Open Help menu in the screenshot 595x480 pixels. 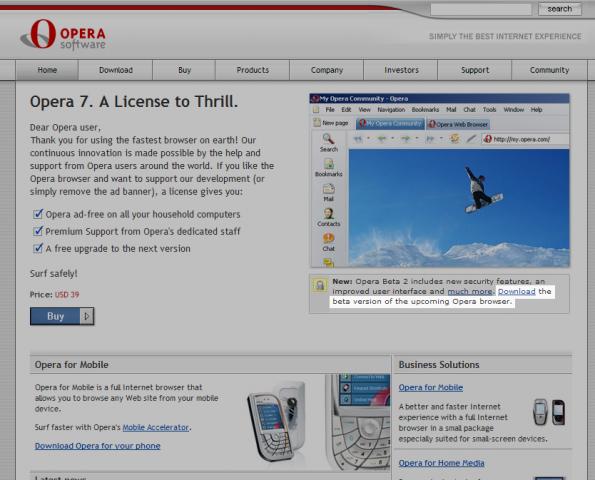pos(536,110)
